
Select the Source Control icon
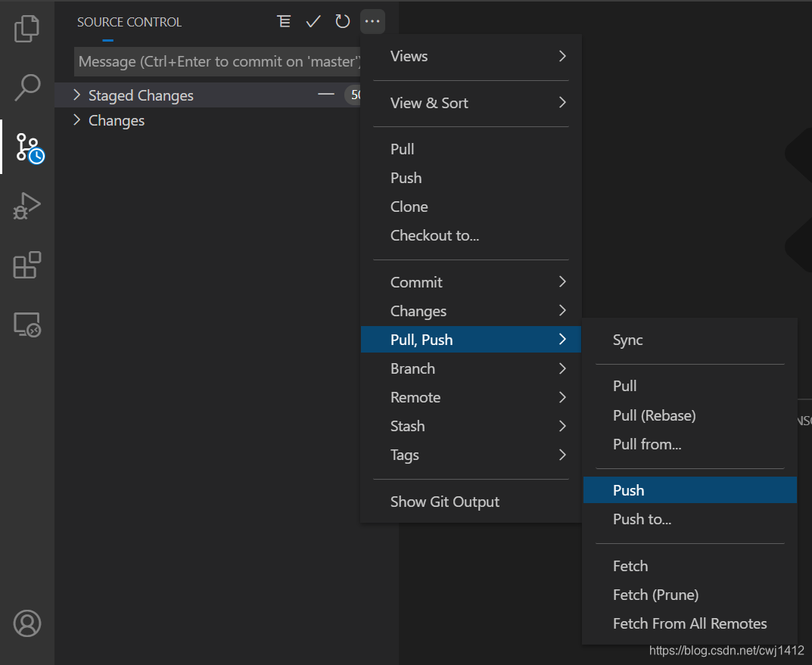pos(27,147)
